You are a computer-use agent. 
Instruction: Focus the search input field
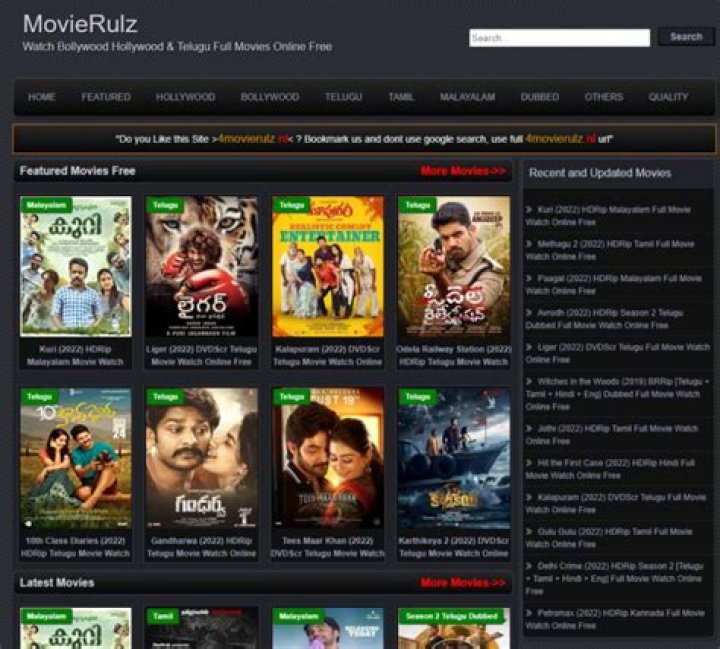559,38
